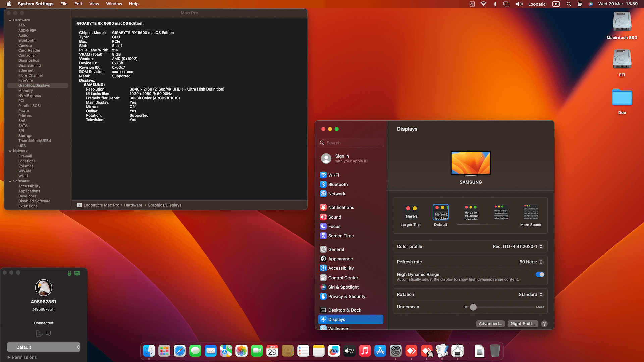The height and width of the screenshot is (362, 644).
Task: Click the file transfer icon in AnyDesk window
Action: (39, 333)
